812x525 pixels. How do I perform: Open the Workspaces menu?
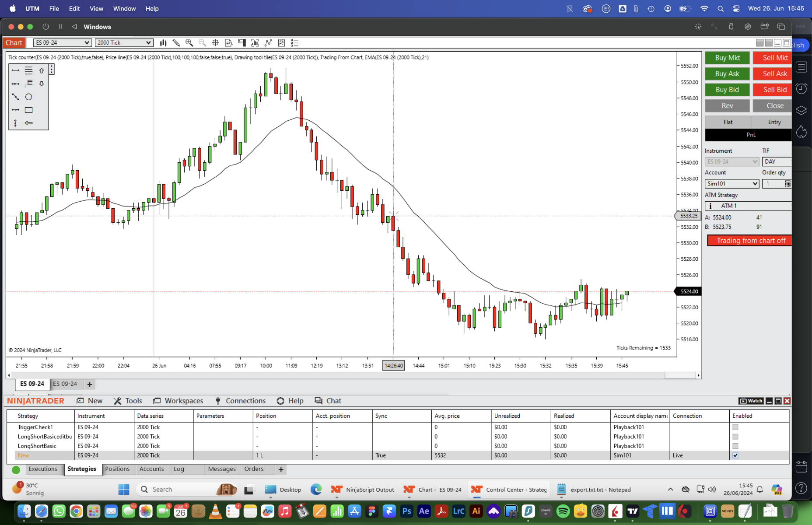pos(178,401)
